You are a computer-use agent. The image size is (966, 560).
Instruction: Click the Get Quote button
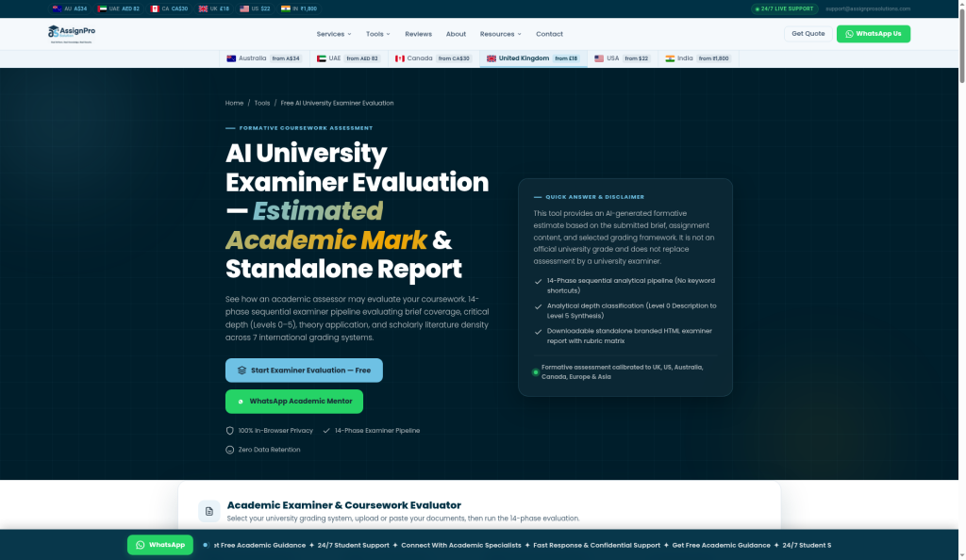pyautogui.click(x=808, y=34)
